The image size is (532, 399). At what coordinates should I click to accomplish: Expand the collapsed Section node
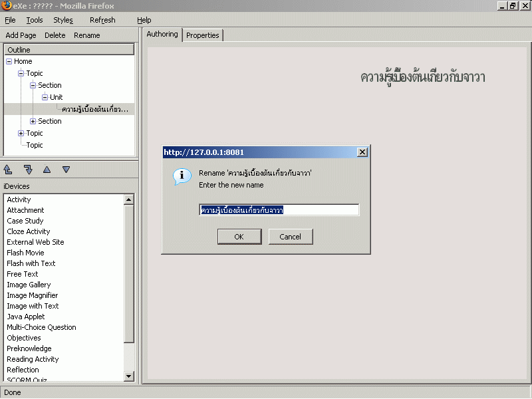coord(33,122)
